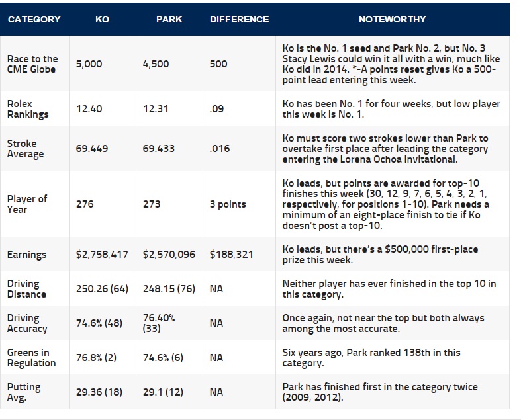The width and height of the screenshot is (521, 420).
Task: Click the KO column header
Action: pos(102,19)
